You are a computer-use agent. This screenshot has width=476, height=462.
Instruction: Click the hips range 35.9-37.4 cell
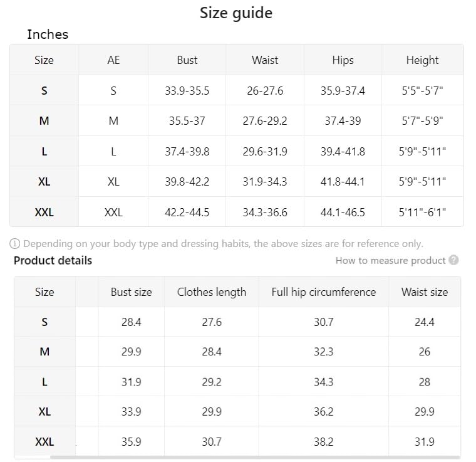pyautogui.click(x=343, y=91)
